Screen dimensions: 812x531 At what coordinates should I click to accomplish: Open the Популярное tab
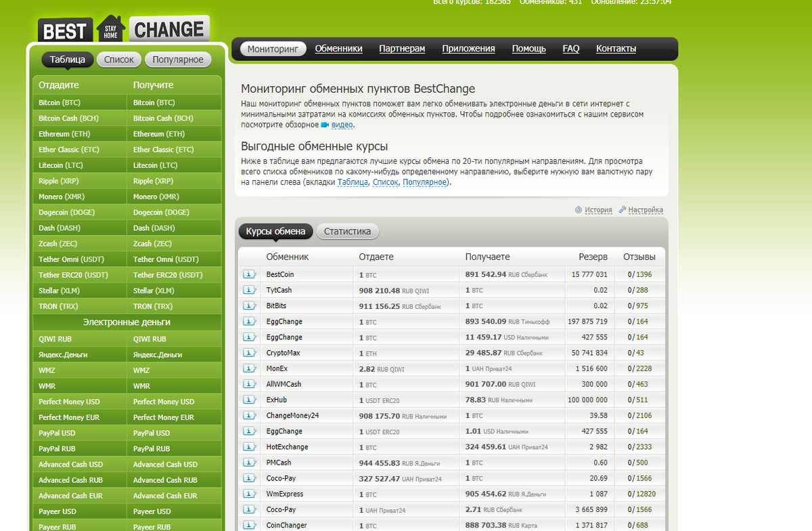(x=178, y=60)
